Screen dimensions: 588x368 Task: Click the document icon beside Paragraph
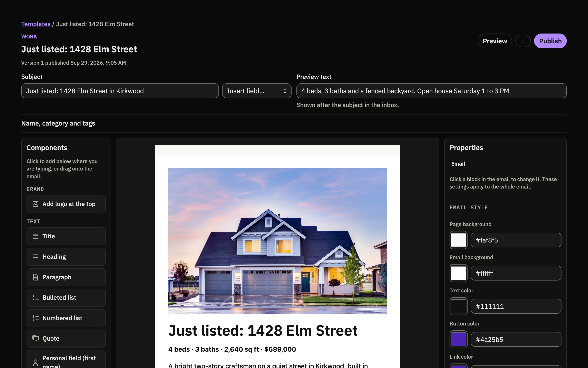(x=36, y=277)
